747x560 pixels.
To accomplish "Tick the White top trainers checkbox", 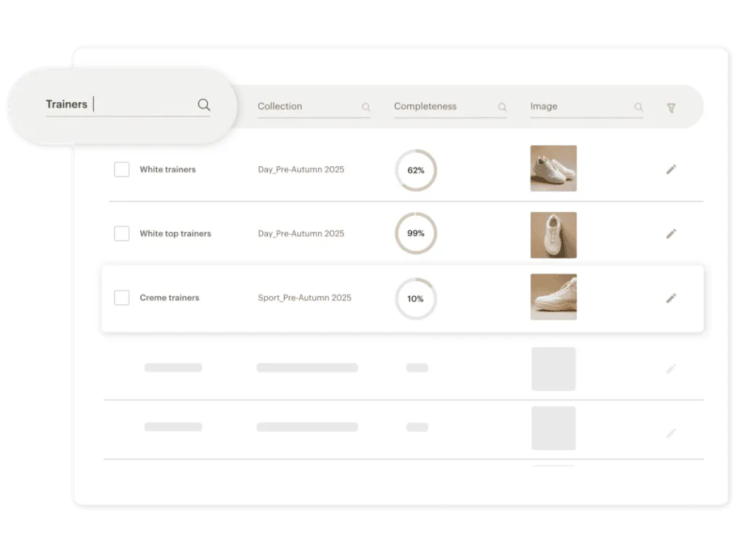I will point(122,233).
